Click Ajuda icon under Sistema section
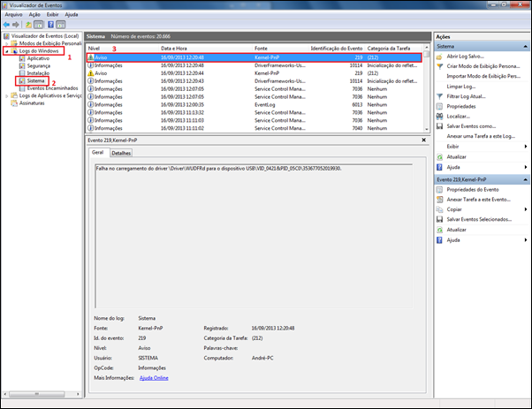The height and width of the screenshot is (409, 532). pyautogui.click(x=439, y=167)
